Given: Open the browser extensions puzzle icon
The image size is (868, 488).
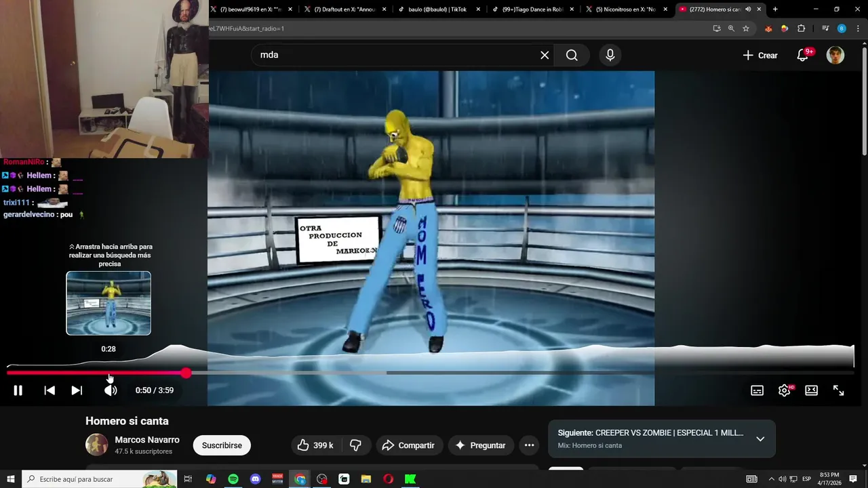Looking at the screenshot, I should (801, 28).
